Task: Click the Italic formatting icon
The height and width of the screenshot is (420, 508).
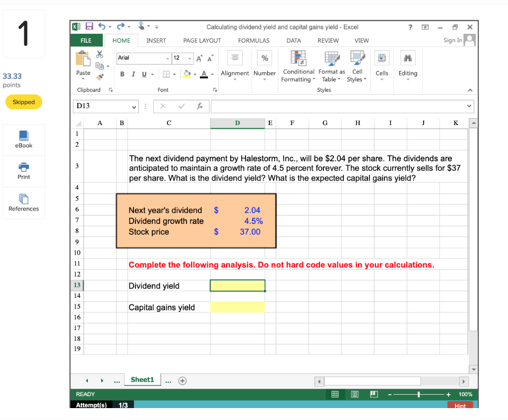Action: coord(133,74)
